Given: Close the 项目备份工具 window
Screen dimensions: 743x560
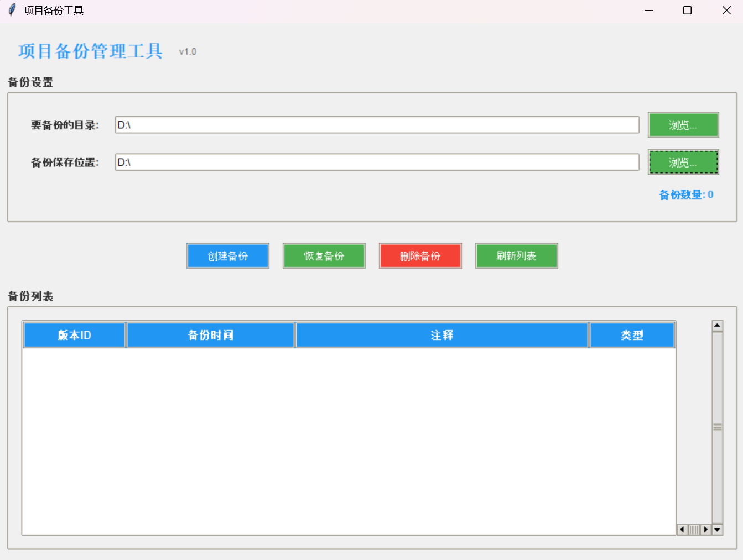Looking at the screenshot, I should (x=726, y=11).
